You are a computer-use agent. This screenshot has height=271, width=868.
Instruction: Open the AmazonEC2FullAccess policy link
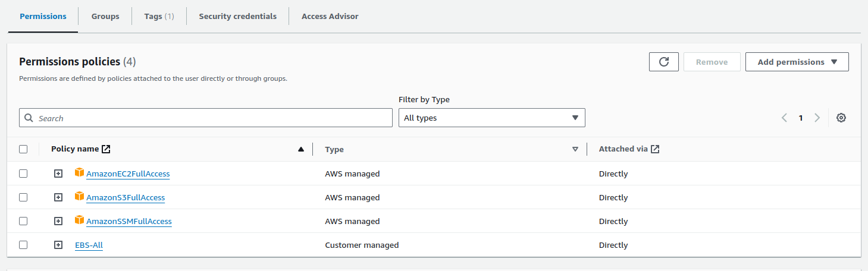(x=128, y=174)
